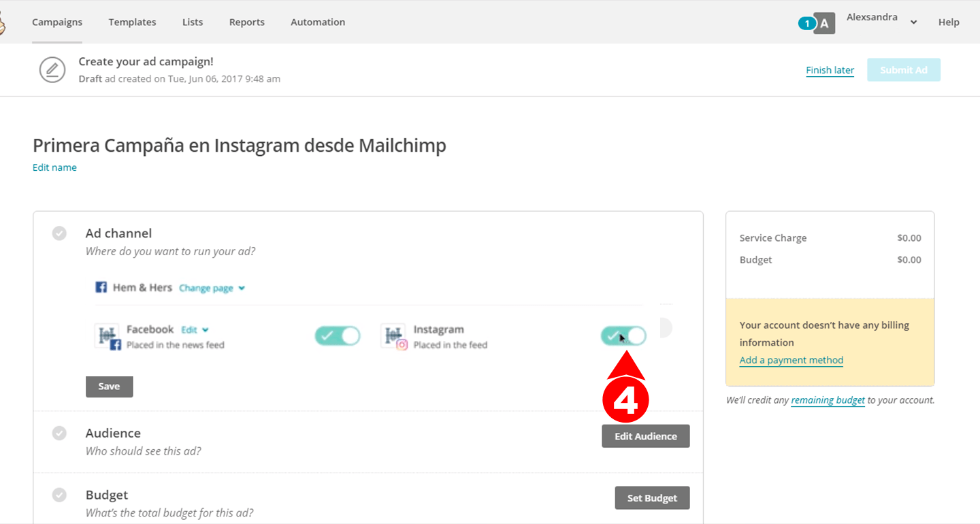Click the Edit name link
This screenshot has width=980, height=524.
coord(54,167)
